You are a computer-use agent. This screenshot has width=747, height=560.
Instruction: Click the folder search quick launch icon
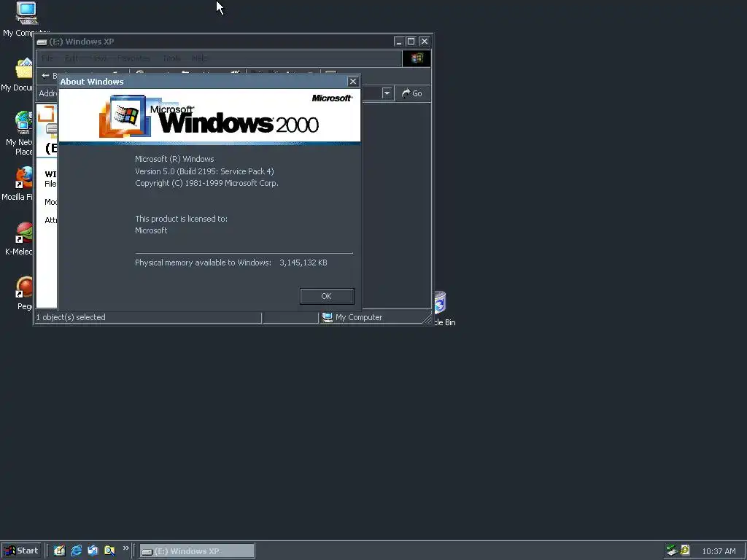point(109,551)
